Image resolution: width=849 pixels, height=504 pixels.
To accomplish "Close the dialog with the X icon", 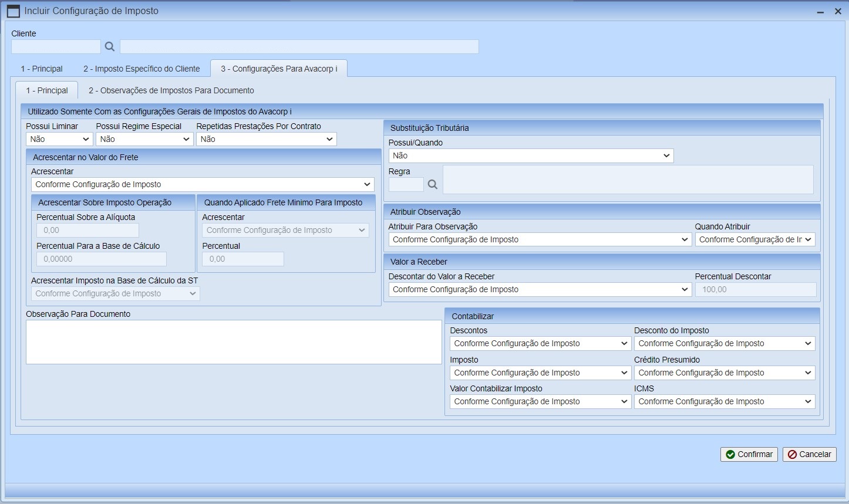I will [x=838, y=11].
